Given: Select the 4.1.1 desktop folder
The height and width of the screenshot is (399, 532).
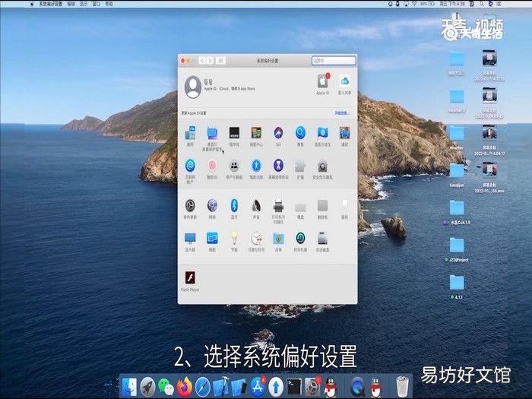Looking at the screenshot, I should click(x=457, y=288).
